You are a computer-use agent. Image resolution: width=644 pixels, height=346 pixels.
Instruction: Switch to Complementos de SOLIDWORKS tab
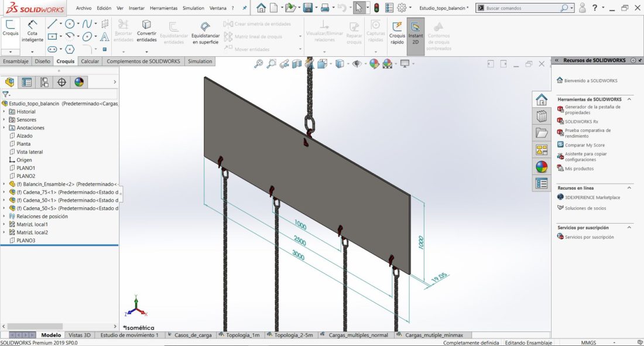(x=143, y=61)
